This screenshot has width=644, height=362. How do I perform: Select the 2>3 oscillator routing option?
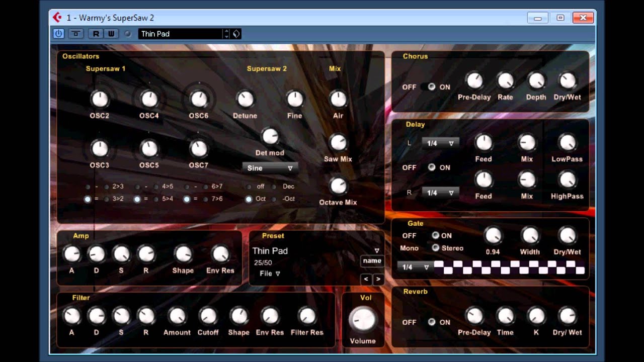click(107, 187)
